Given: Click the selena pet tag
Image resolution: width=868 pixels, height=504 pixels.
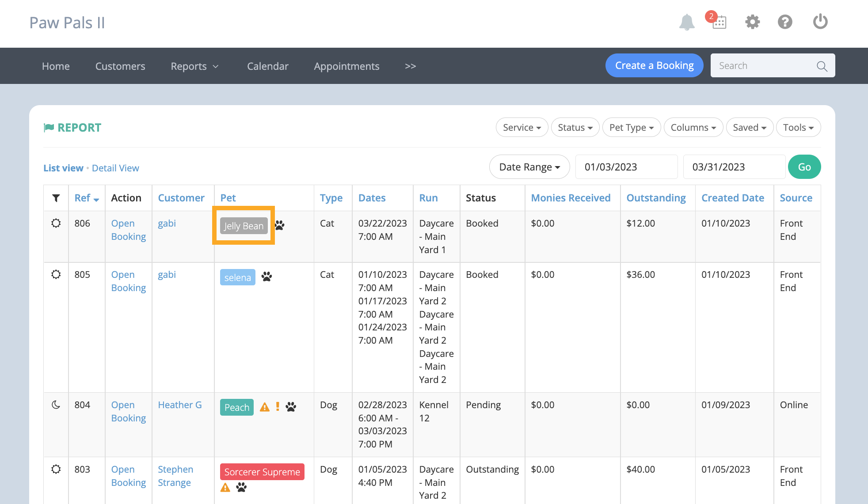Looking at the screenshot, I should tap(237, 277).
